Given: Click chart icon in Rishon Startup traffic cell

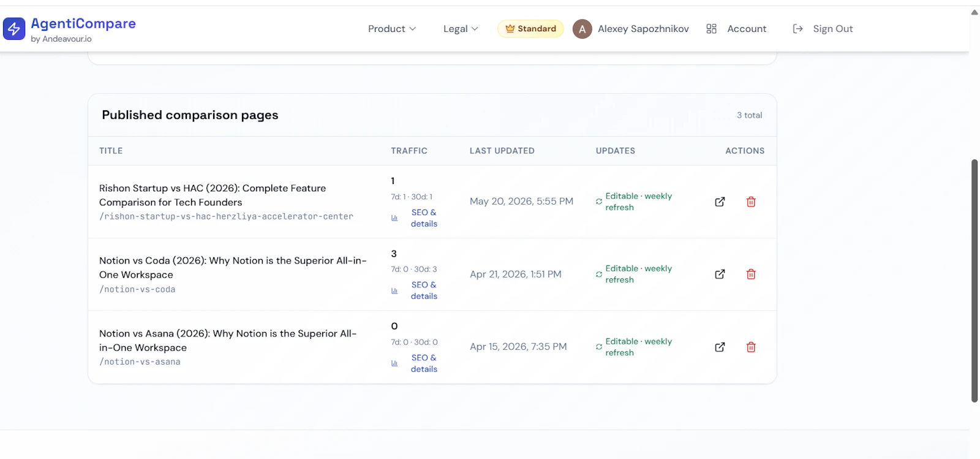Looking at the screenshot, I should [394, 218].
